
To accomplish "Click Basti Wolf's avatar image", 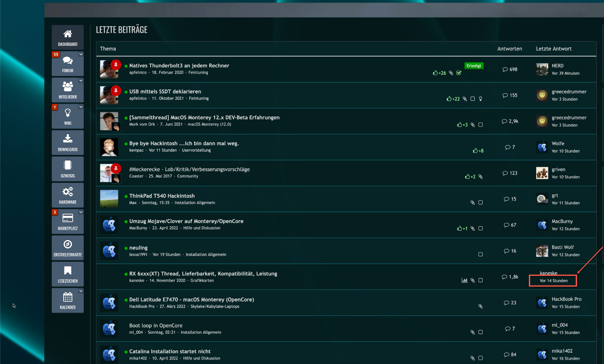I will coord(542,251).
